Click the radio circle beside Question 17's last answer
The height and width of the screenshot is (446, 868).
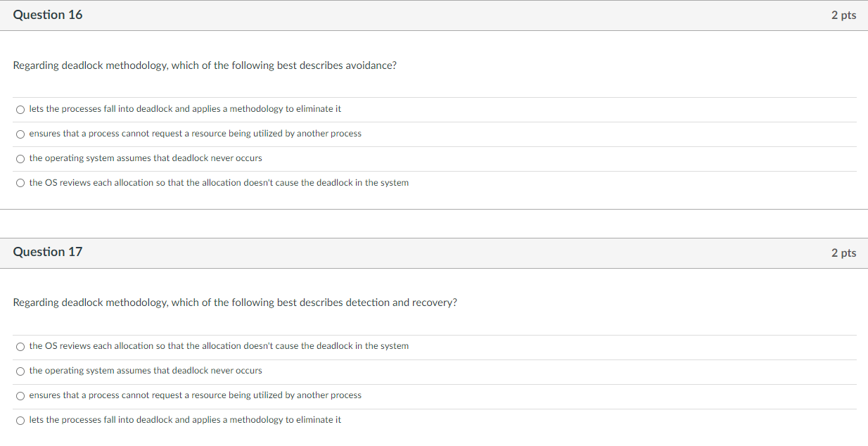tap(20, 420)
